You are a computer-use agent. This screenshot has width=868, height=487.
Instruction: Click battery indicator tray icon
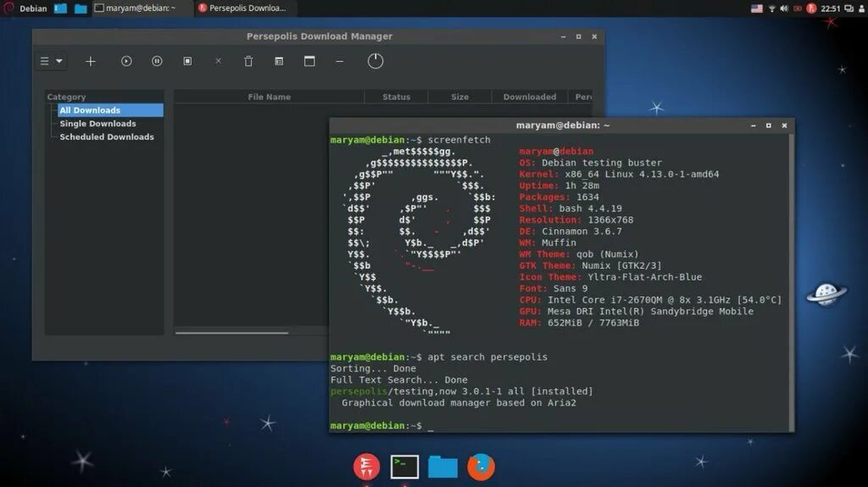click(x=798, y=8)
